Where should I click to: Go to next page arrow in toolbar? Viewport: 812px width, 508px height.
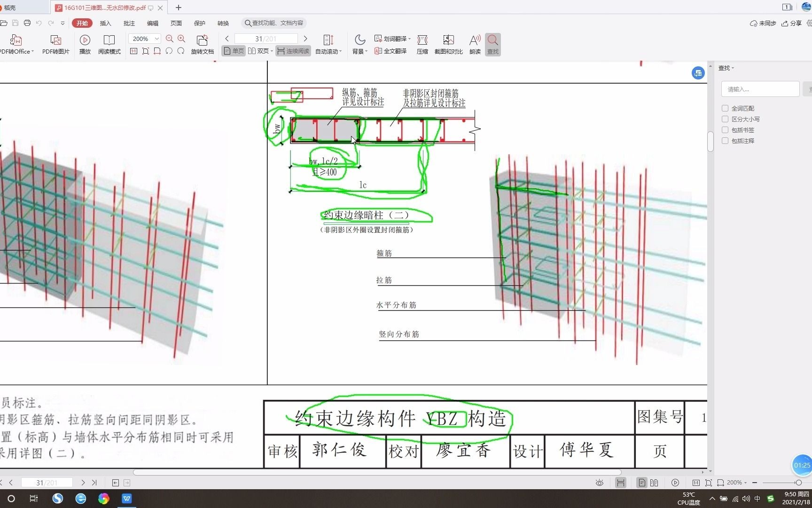(305, 39)
